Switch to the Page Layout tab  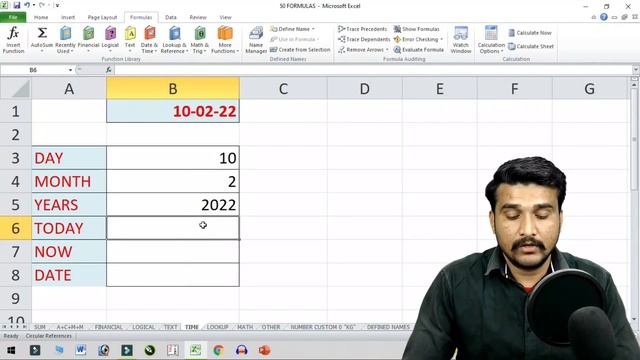102,18
